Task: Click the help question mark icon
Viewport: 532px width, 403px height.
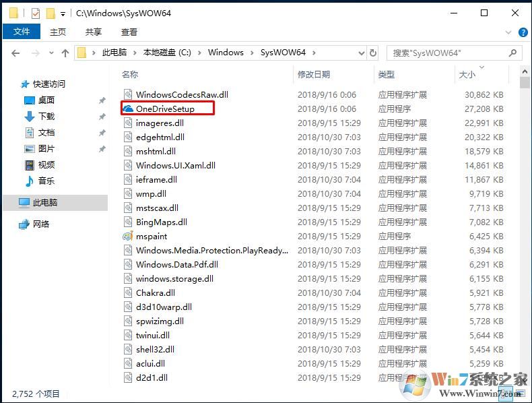Action: tap(523, 32)
